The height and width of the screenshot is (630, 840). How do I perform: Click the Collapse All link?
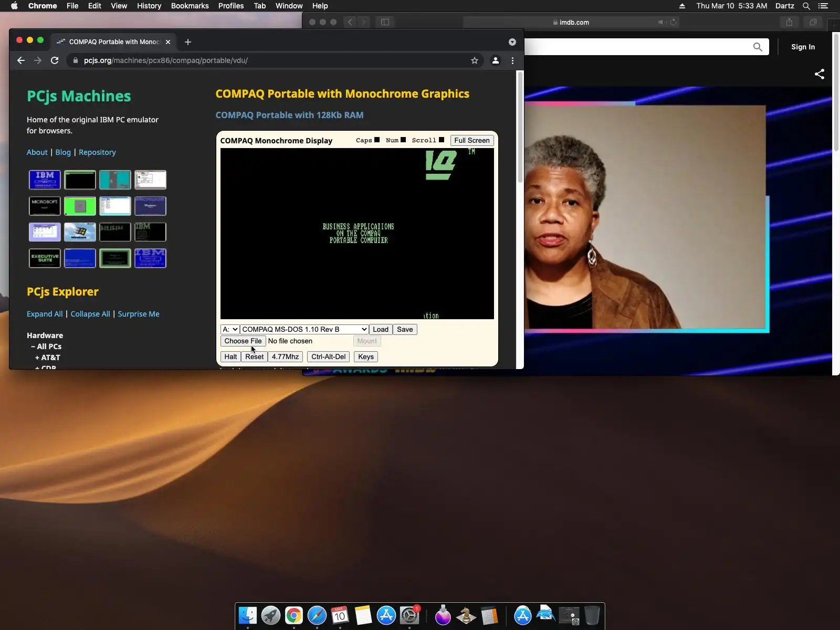(90, 314)
